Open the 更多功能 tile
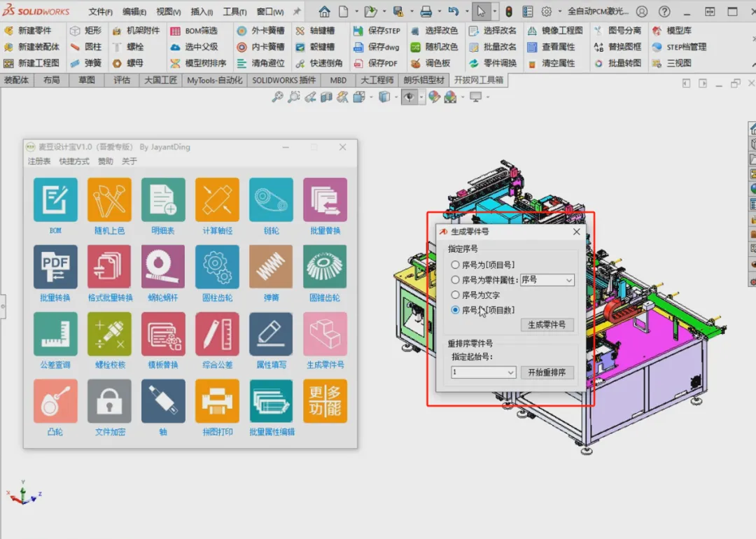 [325, 401]
